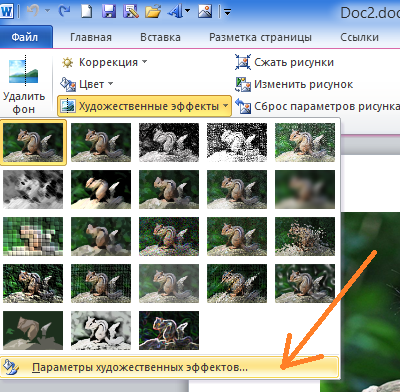
Task: Open Параметры художественных эффектов...
Action: 170,367
